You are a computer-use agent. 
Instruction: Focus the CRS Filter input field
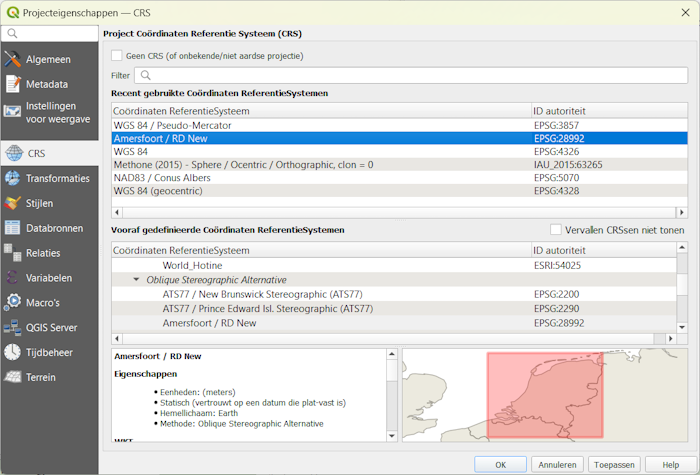click(411, 75)
